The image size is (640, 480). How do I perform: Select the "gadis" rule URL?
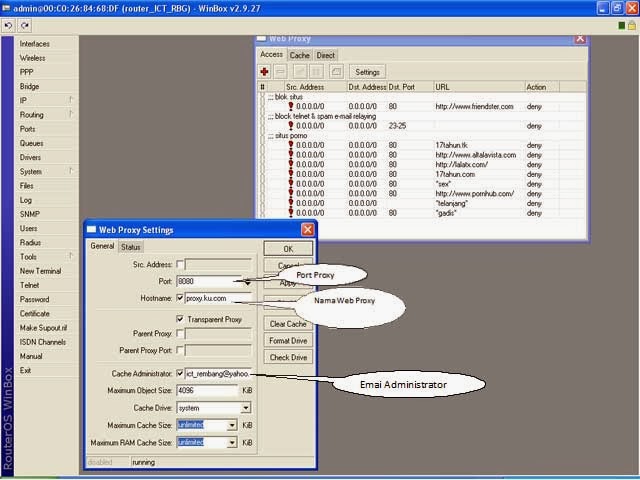pyautogui.click(x=446, y=213)
